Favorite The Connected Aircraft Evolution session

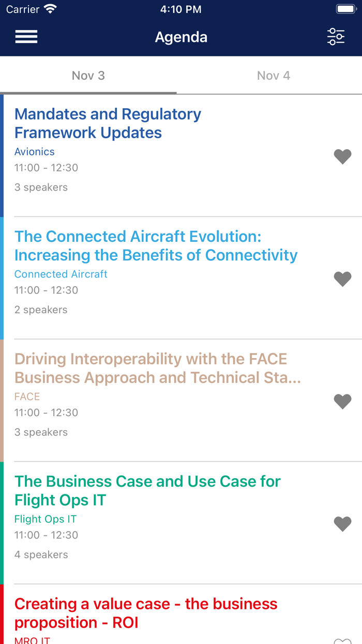coord(342,279)
